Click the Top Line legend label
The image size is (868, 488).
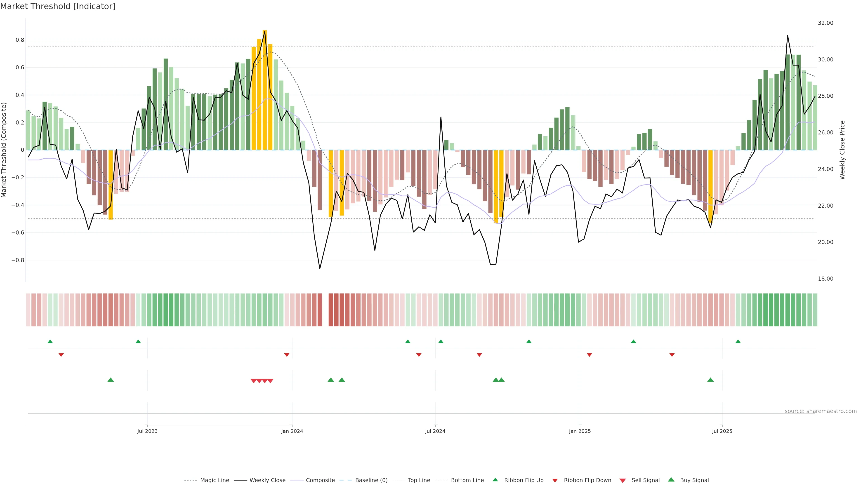[419, 480]
